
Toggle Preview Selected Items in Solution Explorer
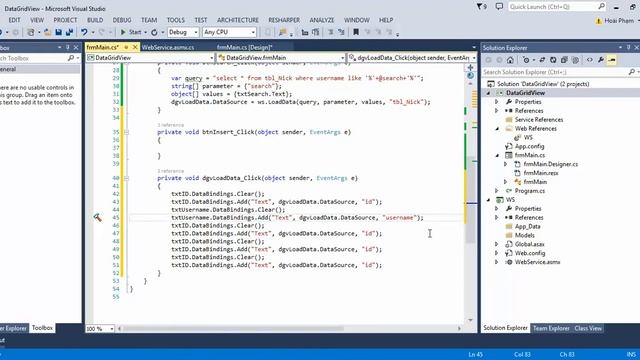(x=612, y=60)
